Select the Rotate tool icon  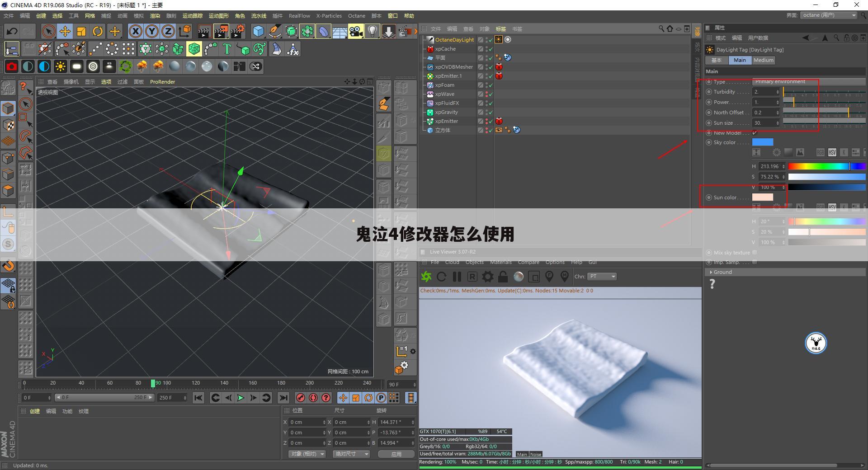pyautogui.click(x=97, y=31)
